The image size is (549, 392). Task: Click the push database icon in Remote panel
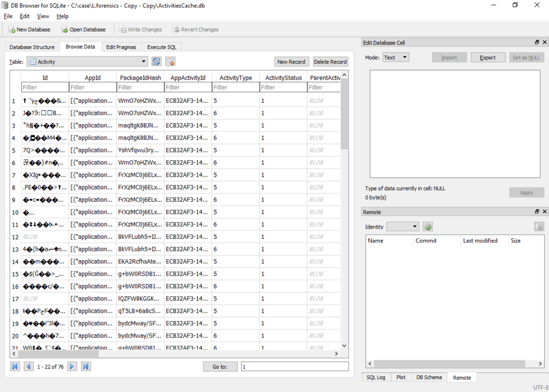tap(539, 227)
